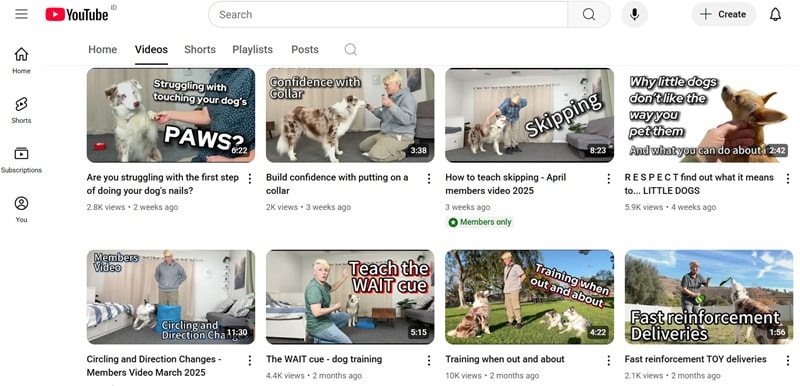
Task: Click the Create button
Action: pyautogui.click(x=723, y=14)
